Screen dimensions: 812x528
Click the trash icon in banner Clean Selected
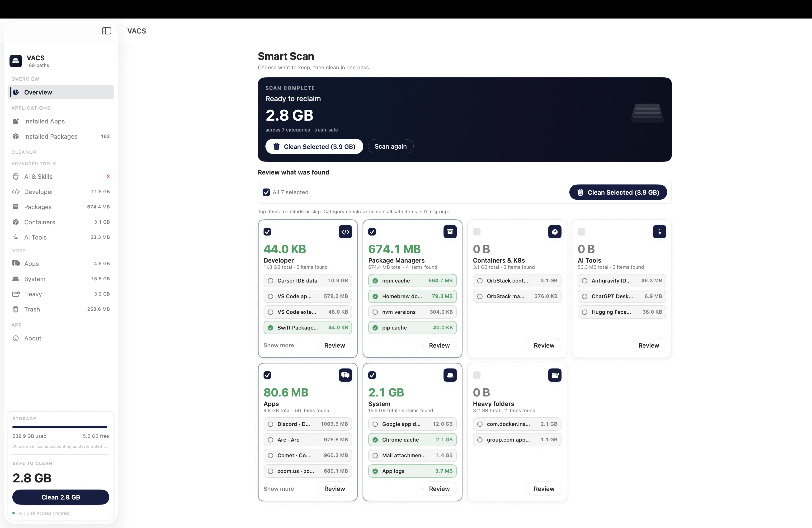pos(277,146)
